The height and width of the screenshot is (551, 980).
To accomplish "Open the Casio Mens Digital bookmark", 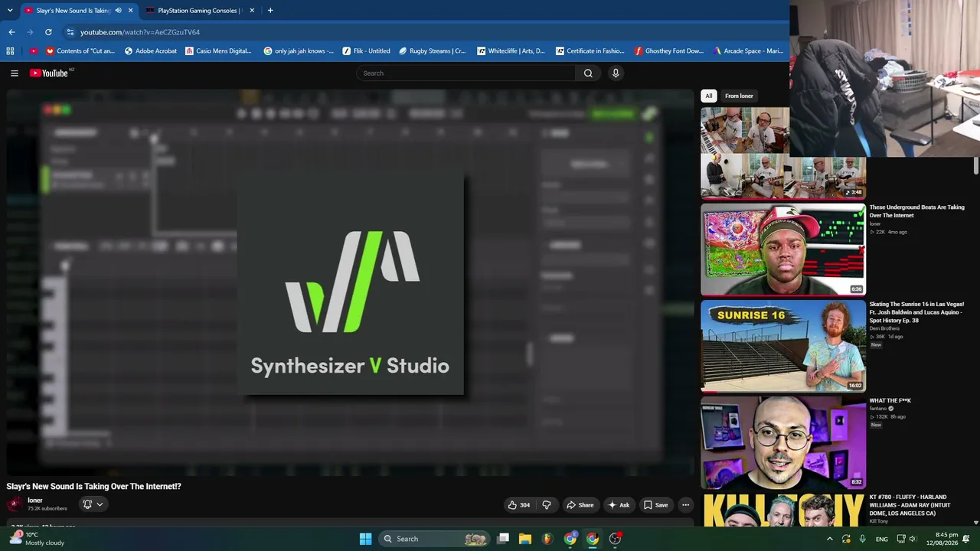I will coord(218,51).
